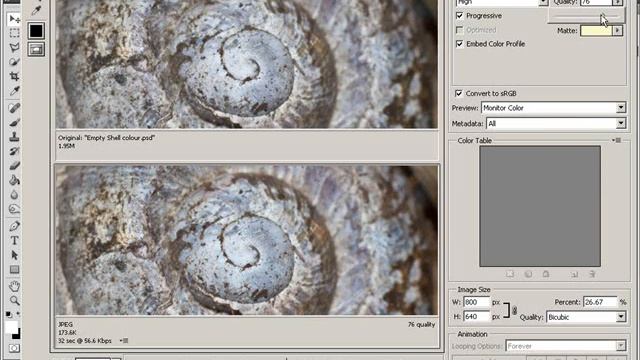Click the '76 quality' label

tap(422, 324)
